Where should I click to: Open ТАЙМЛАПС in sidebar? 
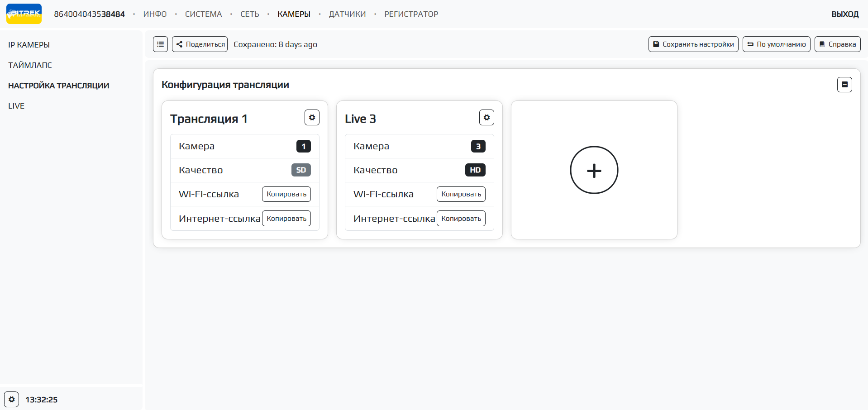(x=30, y=65)
